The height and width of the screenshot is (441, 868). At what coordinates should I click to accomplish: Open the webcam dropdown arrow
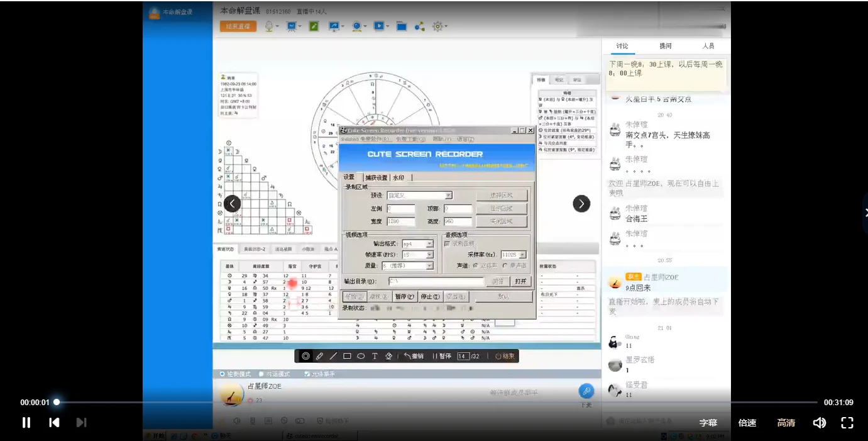click(x=365, y=26)
